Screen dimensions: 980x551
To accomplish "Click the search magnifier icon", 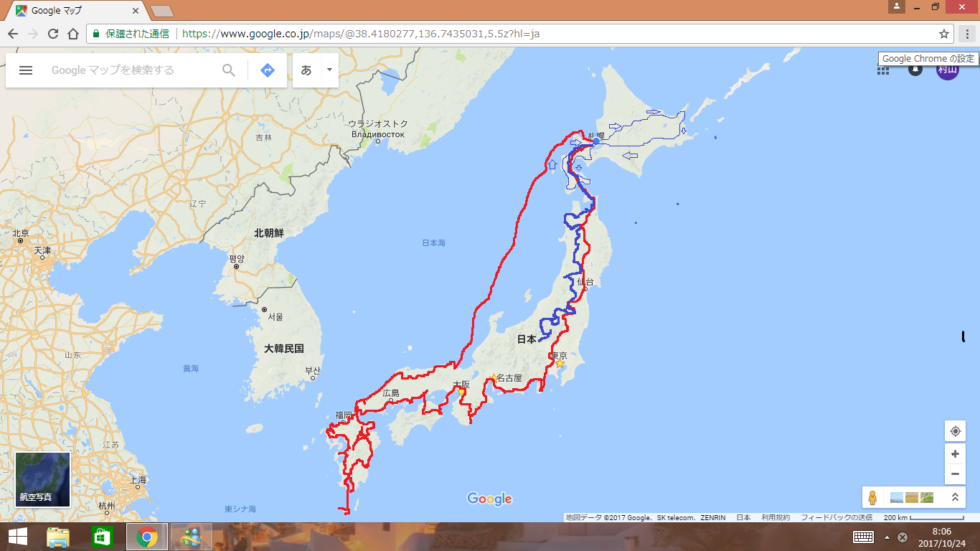I will 228,70.
